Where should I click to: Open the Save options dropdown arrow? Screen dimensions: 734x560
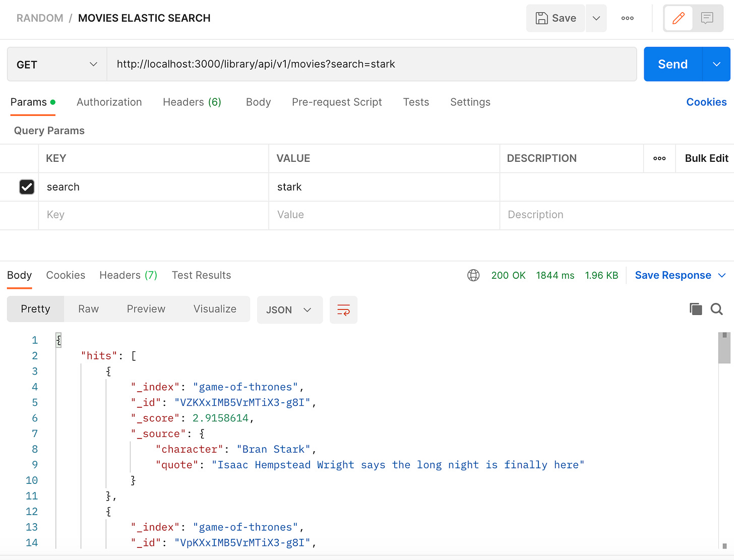(596, 18)
